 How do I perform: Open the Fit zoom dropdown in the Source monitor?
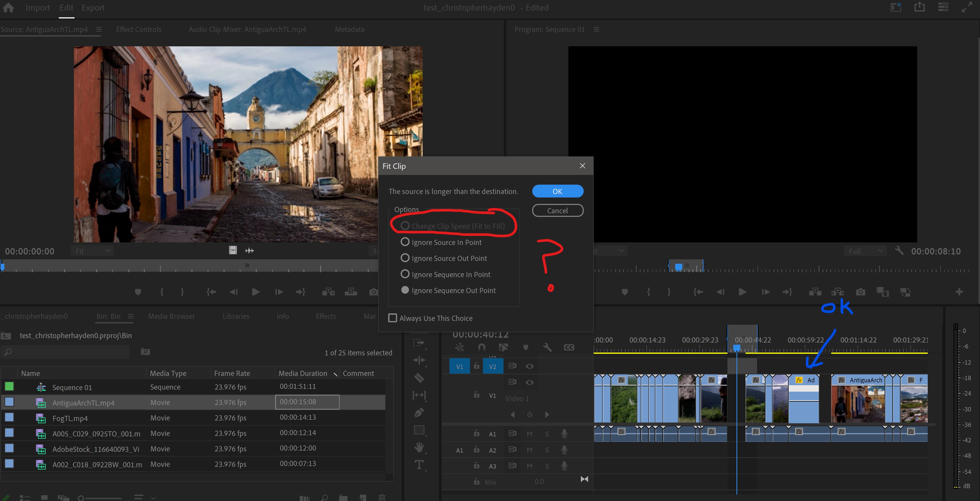(92, 251)
